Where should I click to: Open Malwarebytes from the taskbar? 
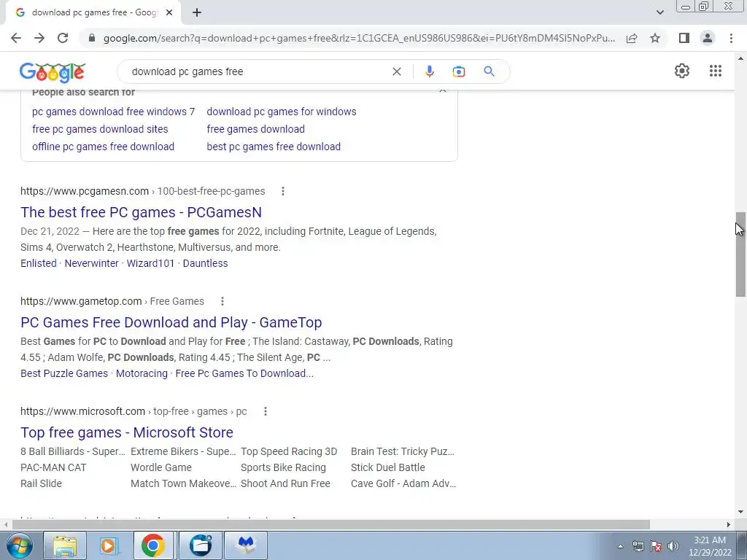click(x=246, y=545)
